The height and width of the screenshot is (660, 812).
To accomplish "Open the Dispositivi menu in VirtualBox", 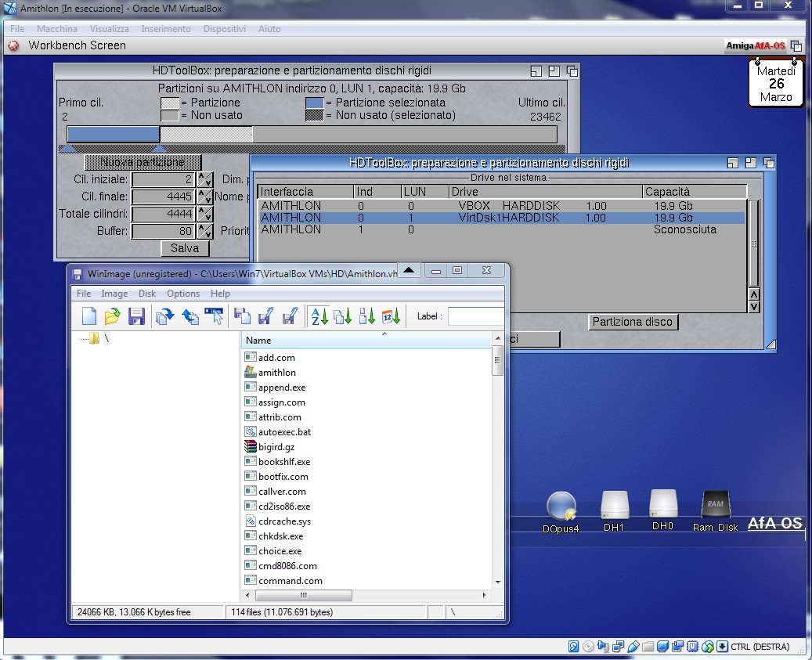I will (x=224, y=29).
